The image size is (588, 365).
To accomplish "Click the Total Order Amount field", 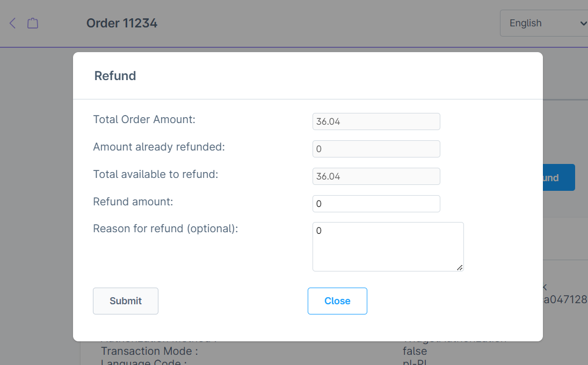I will 376,121.
